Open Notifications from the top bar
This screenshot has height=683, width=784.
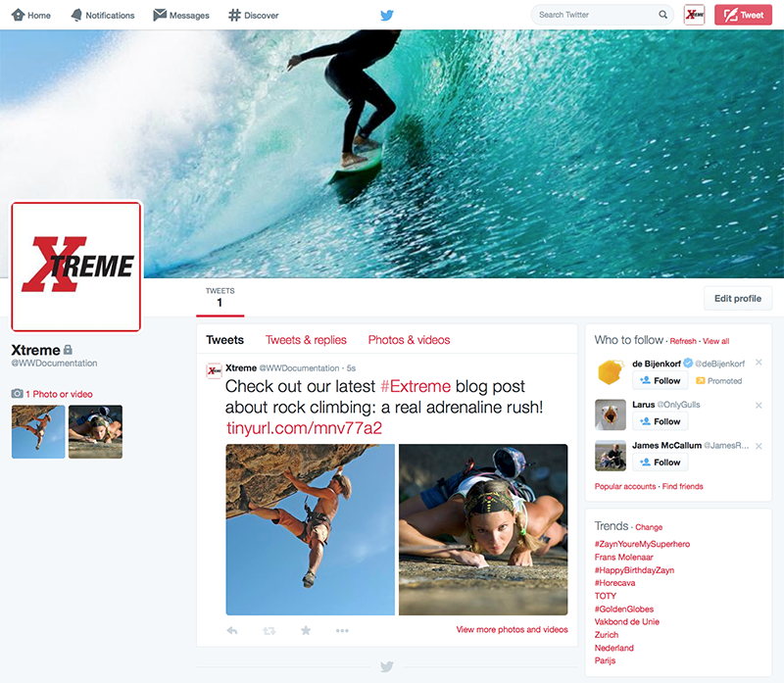click(103, 16)
